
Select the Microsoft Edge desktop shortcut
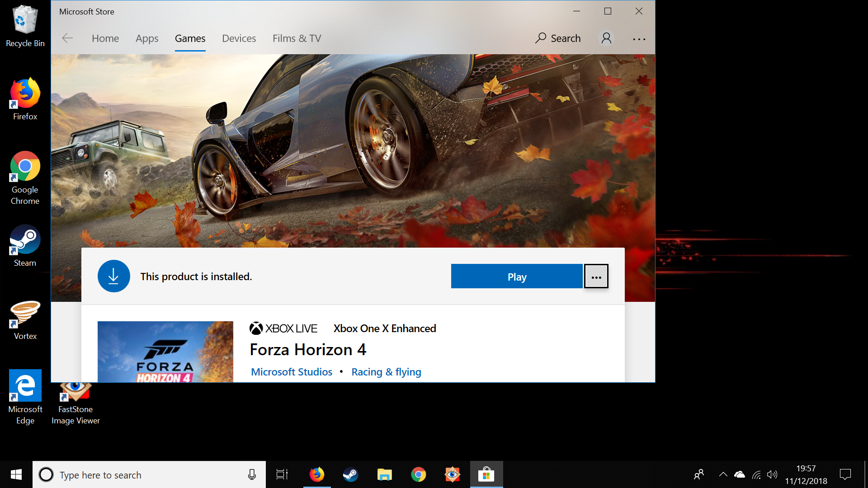(x=25, y=398)
